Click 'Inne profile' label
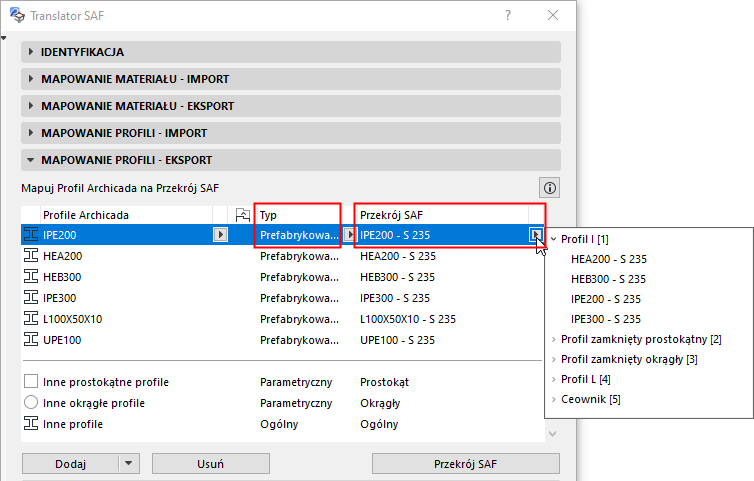The height and width of the screenshot is (481, 754). click(x=73, y=424)
